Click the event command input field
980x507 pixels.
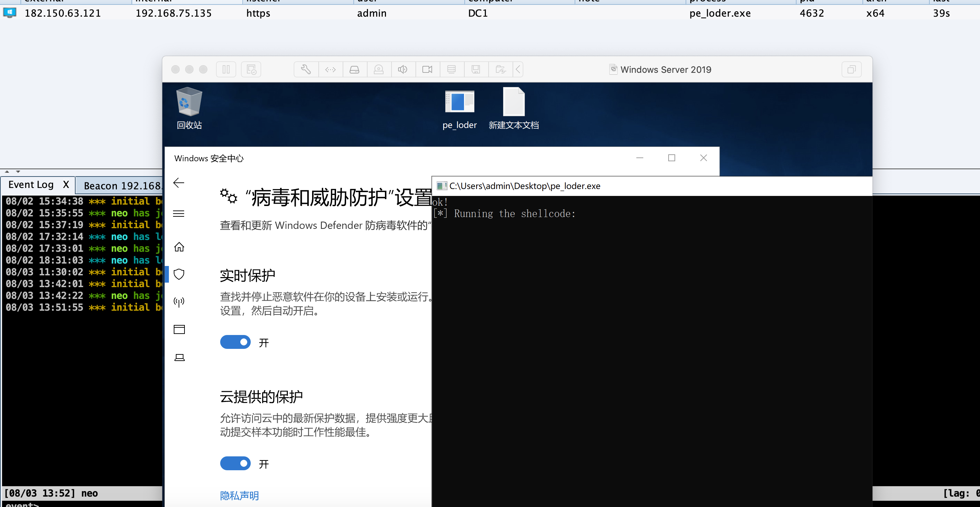click(76, 505)
